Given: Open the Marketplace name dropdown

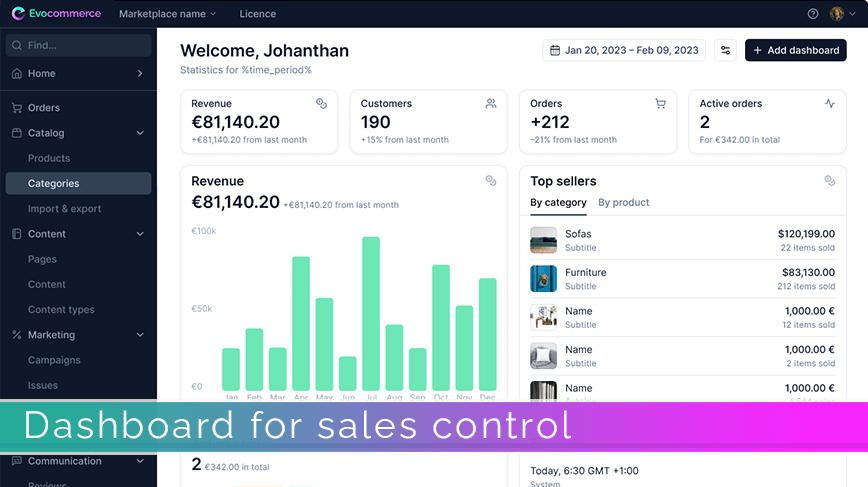Looking at the screenshot, I should pos(167,14).
